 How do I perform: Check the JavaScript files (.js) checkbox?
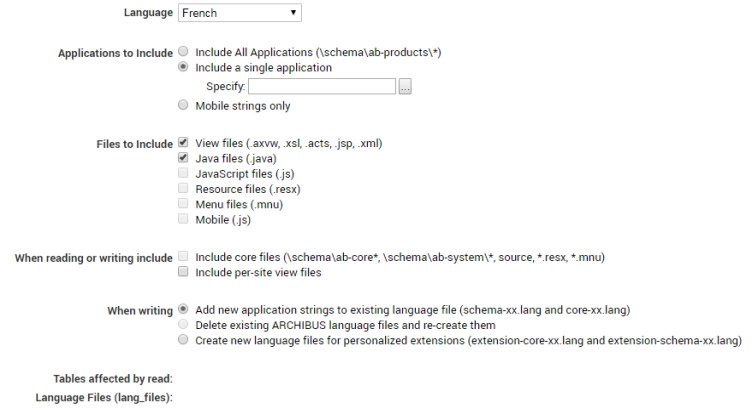point(183,173)
